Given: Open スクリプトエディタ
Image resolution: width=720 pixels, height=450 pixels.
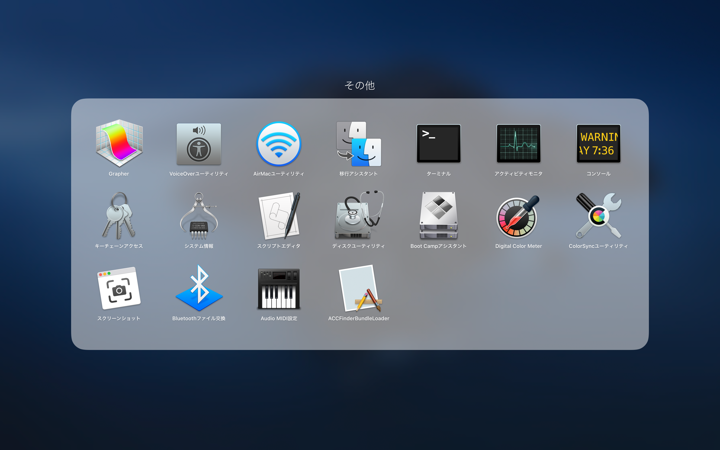Looking at the screenshot, I should coord(279,215).
